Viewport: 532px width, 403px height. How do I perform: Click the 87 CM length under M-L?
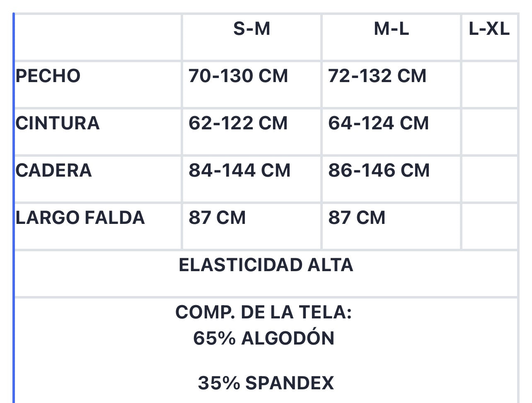click(357, 218)
